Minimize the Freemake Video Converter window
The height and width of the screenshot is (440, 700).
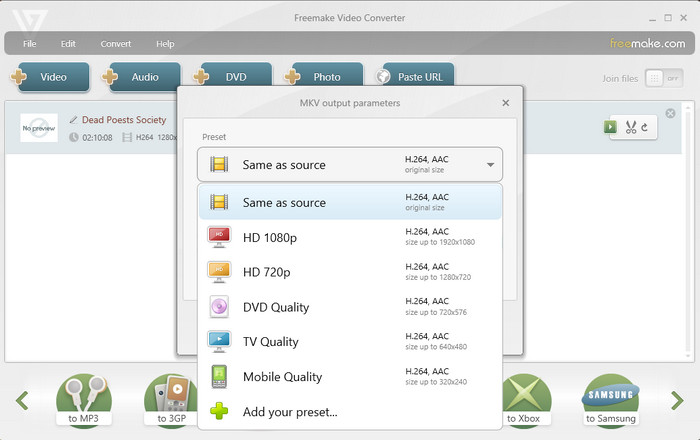pos(652,18)
